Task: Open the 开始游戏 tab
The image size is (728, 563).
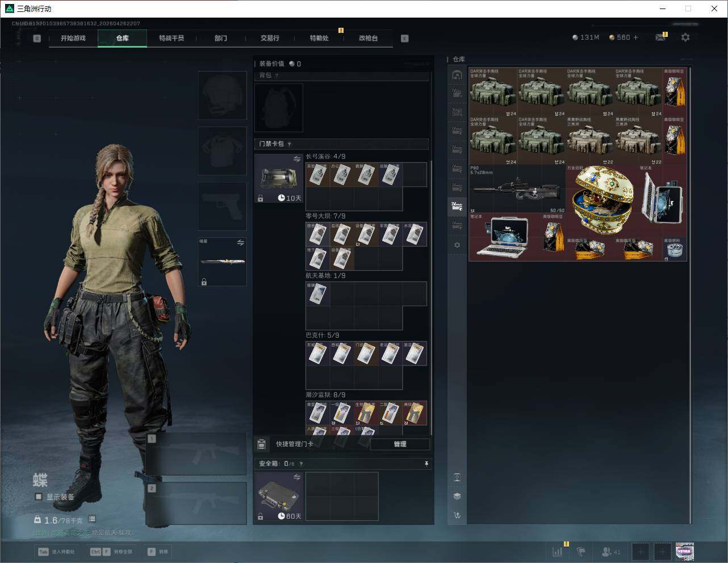Action: coord(73,38)
